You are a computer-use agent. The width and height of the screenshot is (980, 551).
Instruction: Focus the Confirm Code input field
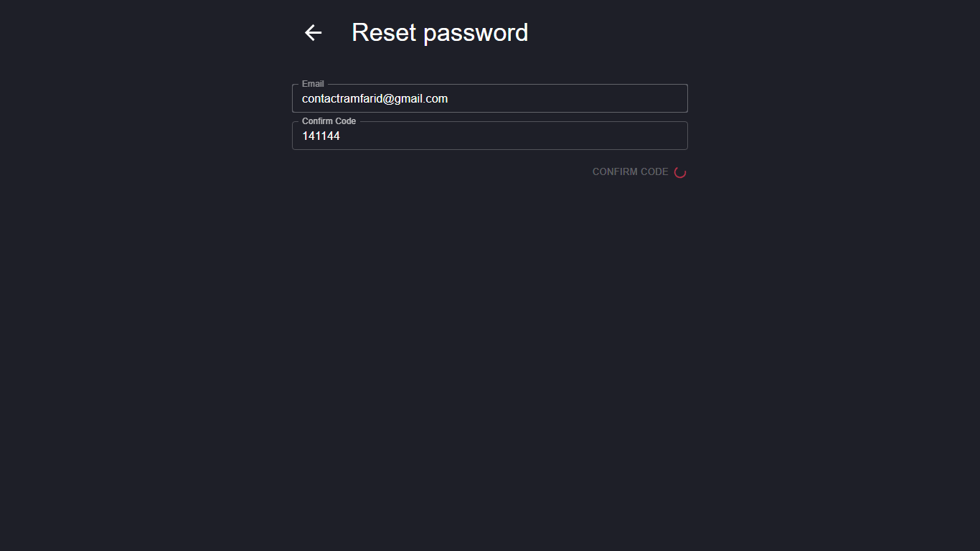[x=489, y=136]
